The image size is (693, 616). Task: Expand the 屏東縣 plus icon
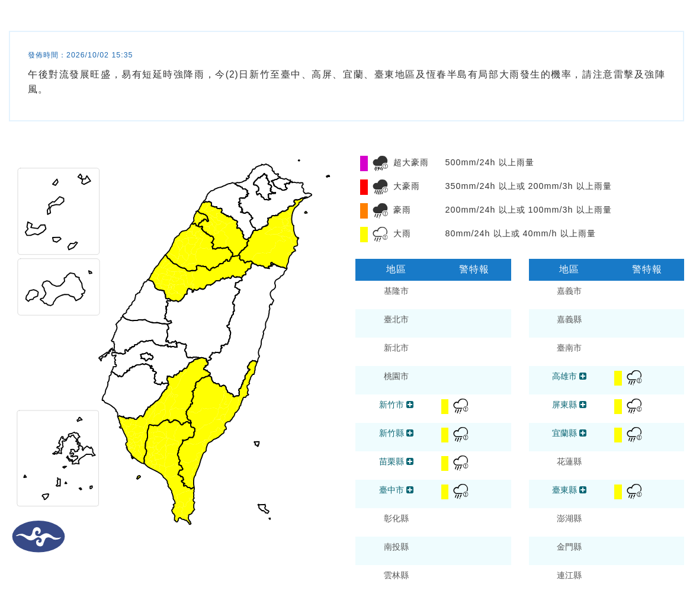583,405
